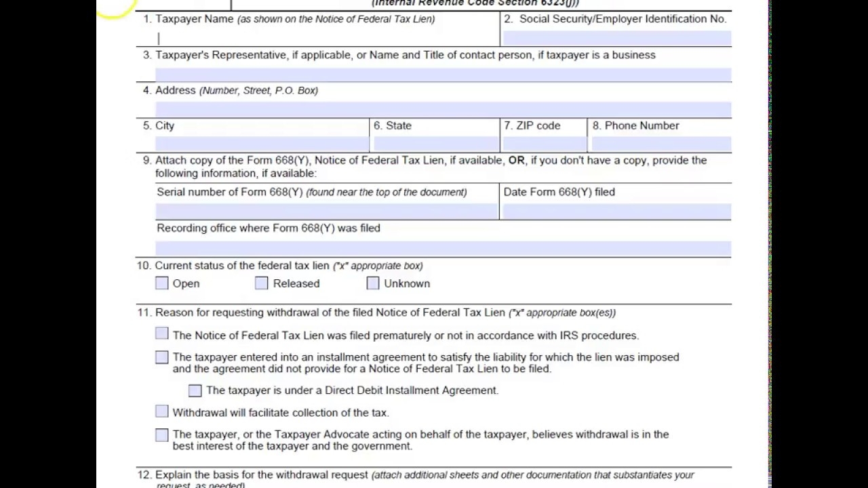This screenshot has height=488, width=868.
Task: Check the Taxpayer Advocate best interest box
Action: click(x=161, y=435)
